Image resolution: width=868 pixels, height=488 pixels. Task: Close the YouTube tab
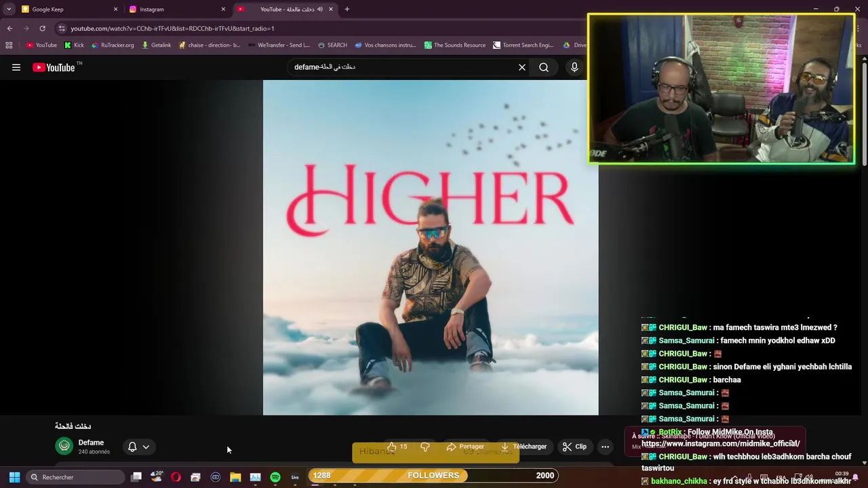pos(331,9)
